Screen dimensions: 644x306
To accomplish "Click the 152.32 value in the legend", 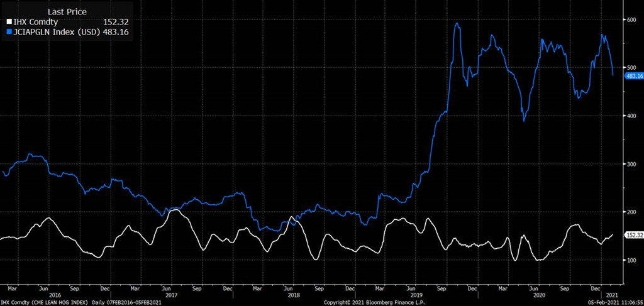I will [116, 21].
